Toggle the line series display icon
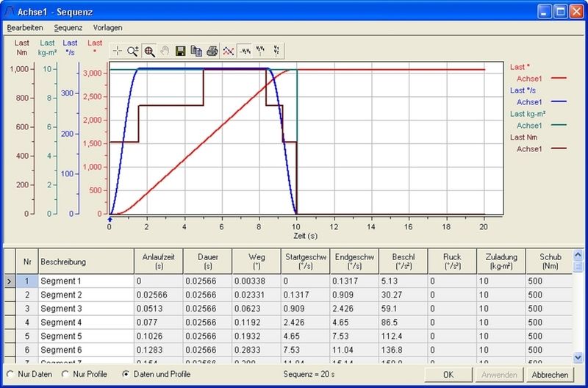 [228, 51]
